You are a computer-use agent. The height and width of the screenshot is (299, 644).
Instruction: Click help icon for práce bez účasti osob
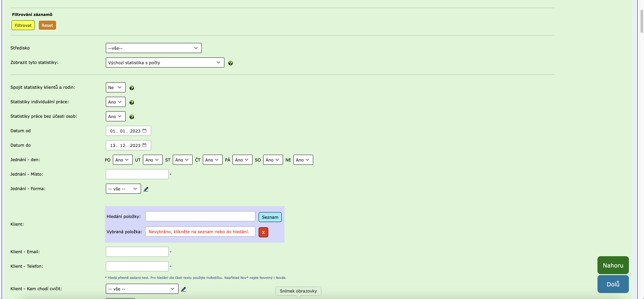pyautogui.click(x=131, y=117)
